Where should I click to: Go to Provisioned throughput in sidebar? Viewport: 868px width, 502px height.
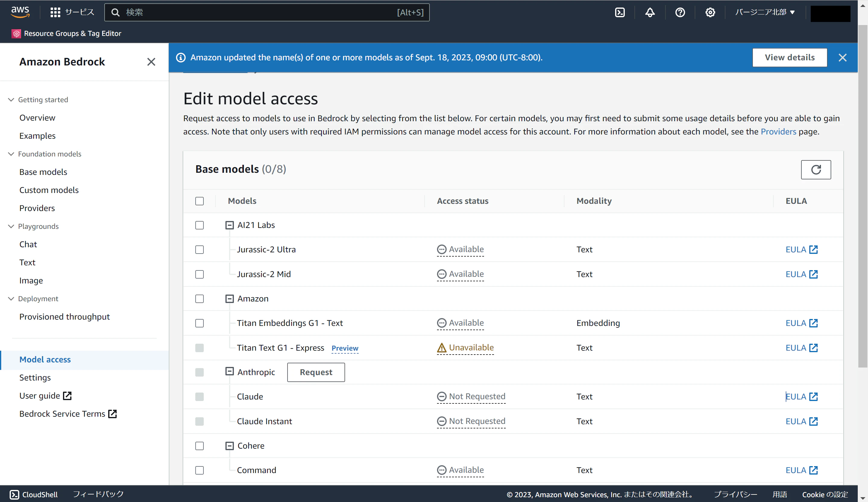pyautogui.click(x=64, y=317)
